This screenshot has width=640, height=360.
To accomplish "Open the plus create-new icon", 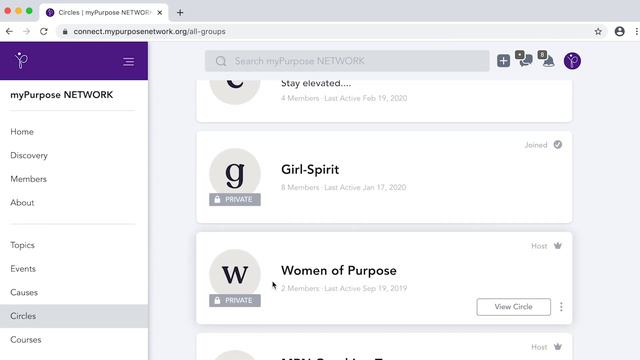I will tap(503, 61).
